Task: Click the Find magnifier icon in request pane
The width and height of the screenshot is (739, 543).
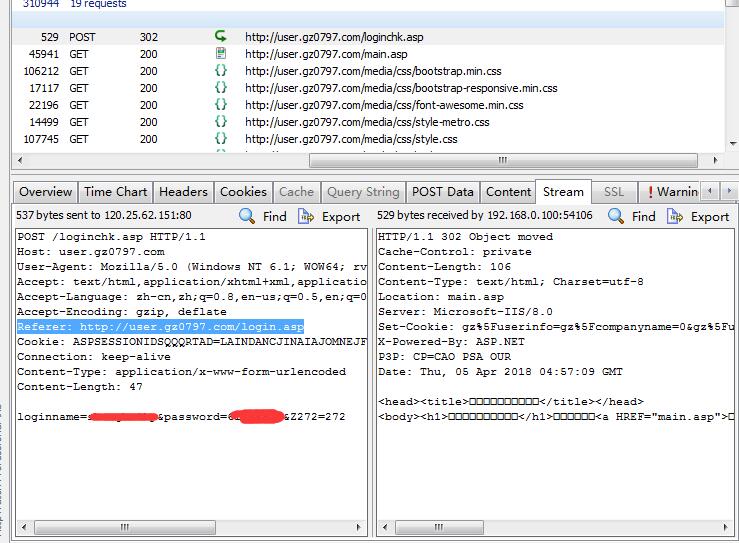Action: pyautogui.click(x=247, y=216)
